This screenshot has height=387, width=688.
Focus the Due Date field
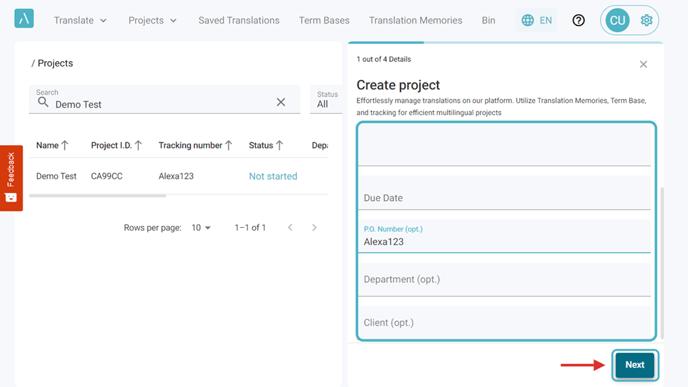504,193
